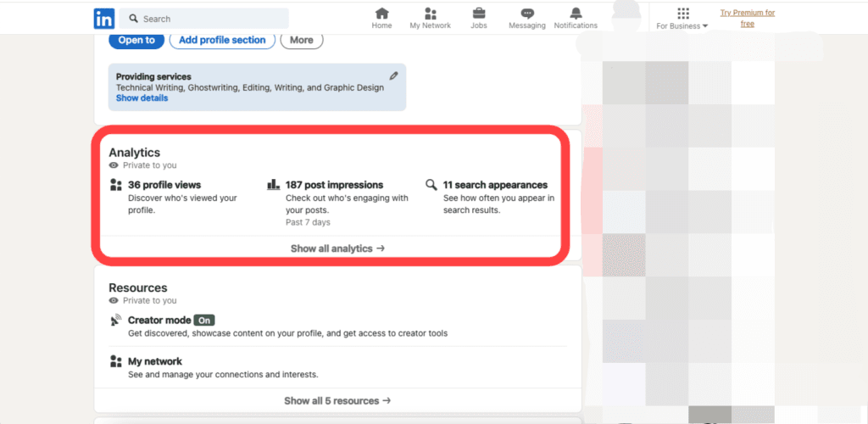Click 'Discover who's viewed your profile' text
The image size is (868, 424).
pyautogui.click(x=183, y=204)
